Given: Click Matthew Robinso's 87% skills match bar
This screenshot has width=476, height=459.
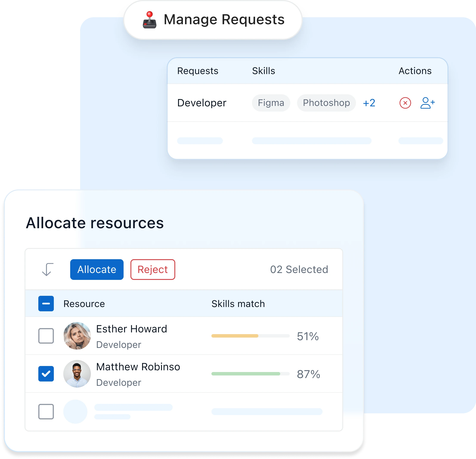Looking at the screenshot, I should (x=250, y=374).
